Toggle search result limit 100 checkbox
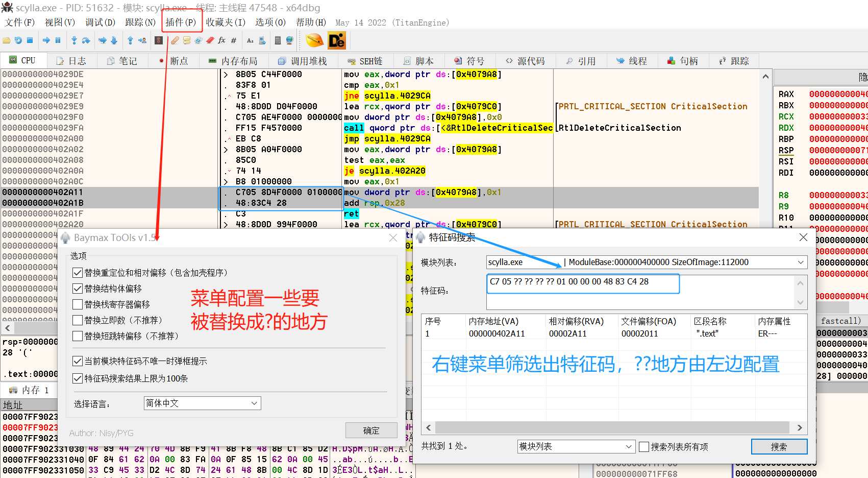Screen dimensions: 868x478 click(78, 378)
